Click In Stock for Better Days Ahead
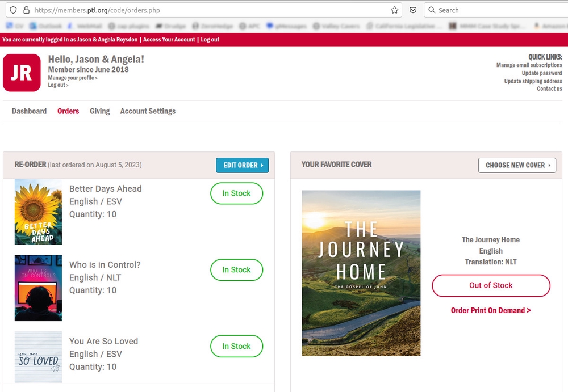568x392 pixels. [236, 193]
